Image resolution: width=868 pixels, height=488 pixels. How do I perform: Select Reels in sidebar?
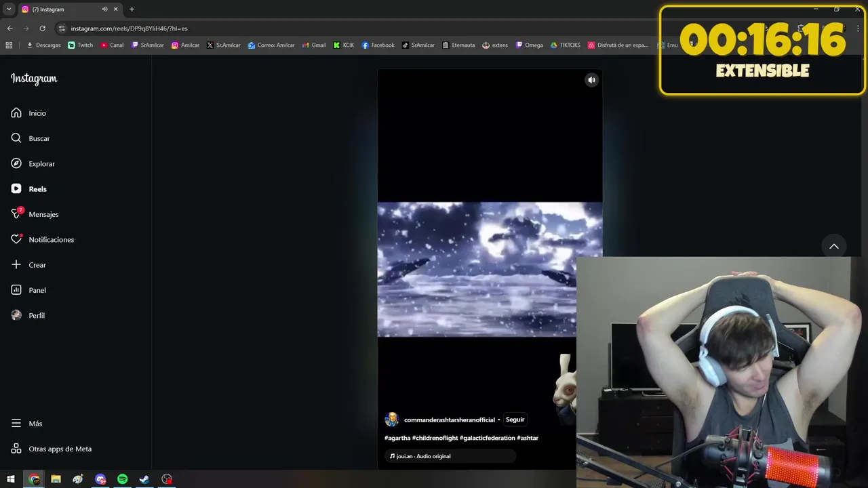pos(28,189)
